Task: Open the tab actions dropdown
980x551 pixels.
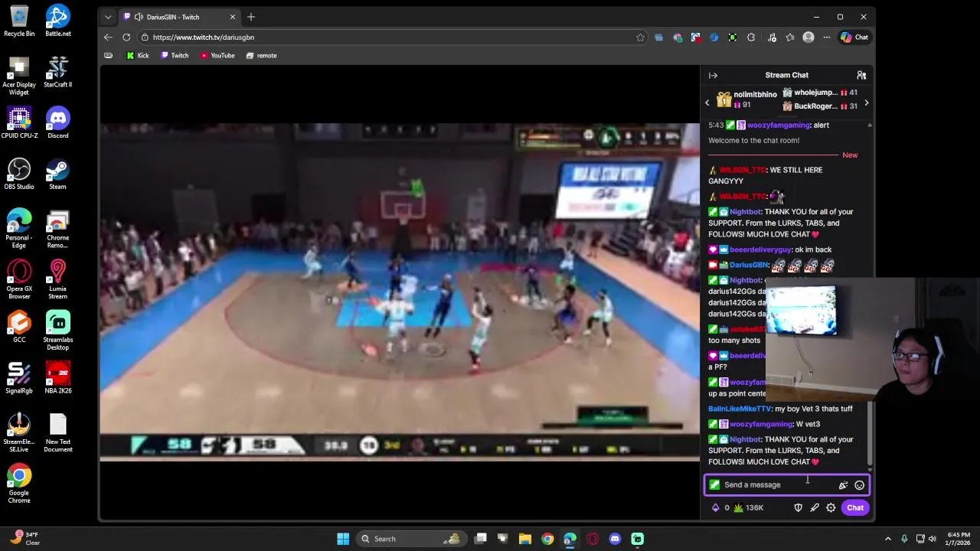Action: click(108, 17)
